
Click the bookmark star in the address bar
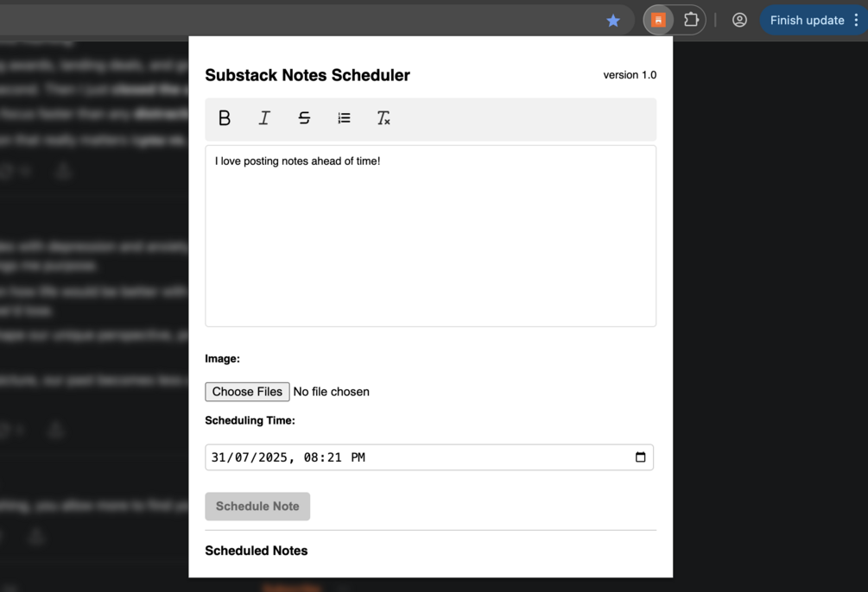tap(613, 21)
